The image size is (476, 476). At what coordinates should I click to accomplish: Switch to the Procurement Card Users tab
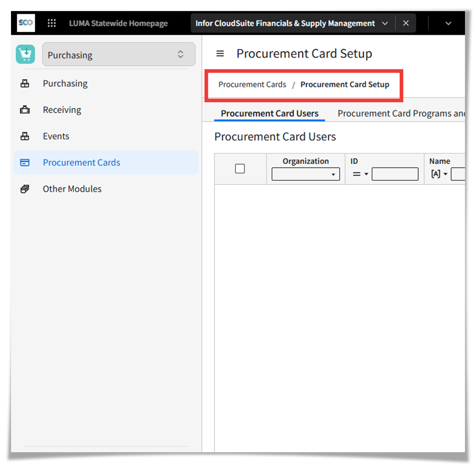tap(270, 113)
